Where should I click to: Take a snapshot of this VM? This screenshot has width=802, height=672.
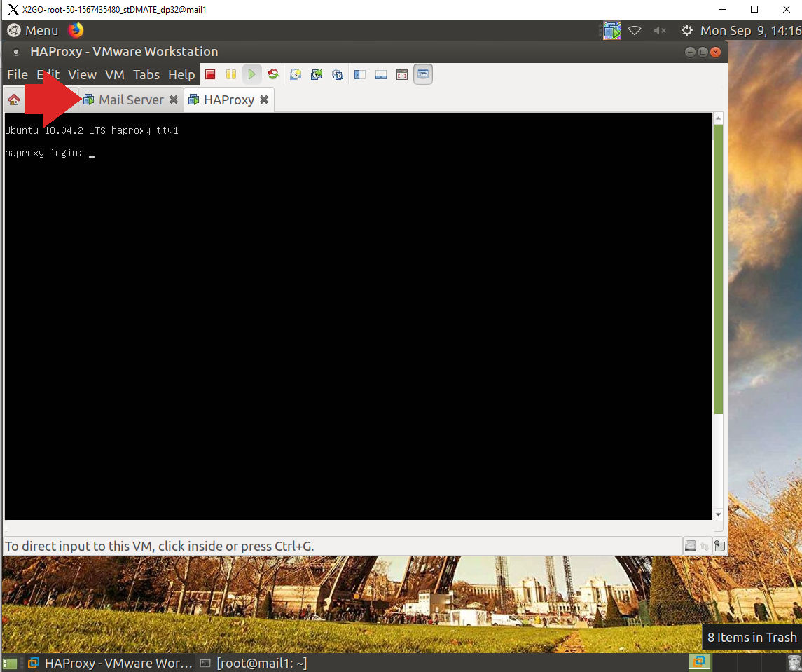(296, 74)
